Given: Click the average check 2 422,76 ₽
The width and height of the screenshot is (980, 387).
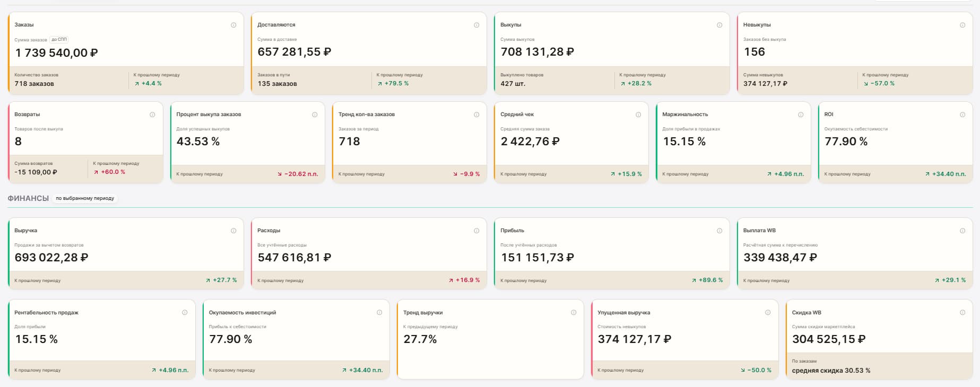Looking at the screenshot, I should 530,142.
